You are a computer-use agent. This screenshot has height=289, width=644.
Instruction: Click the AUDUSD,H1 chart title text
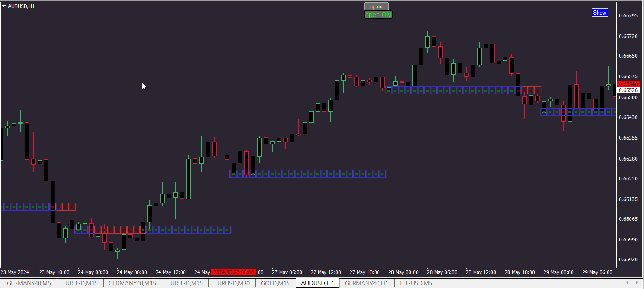pyautogui.click(x=21, y=6)
